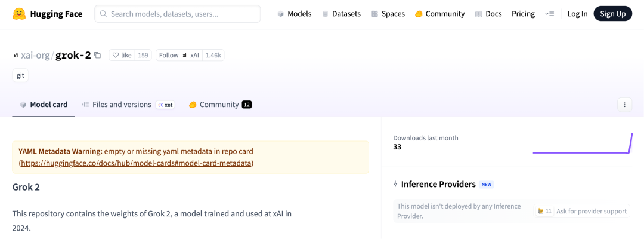Click the Downloads last month chart
Screen dimensions: 644x239
pos(583,143)
